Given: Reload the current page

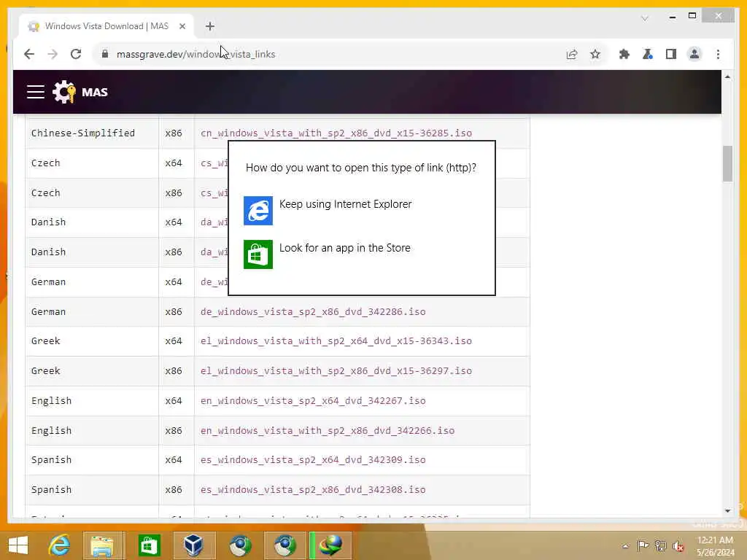Looking at the screenshot, I should (76, 54).
